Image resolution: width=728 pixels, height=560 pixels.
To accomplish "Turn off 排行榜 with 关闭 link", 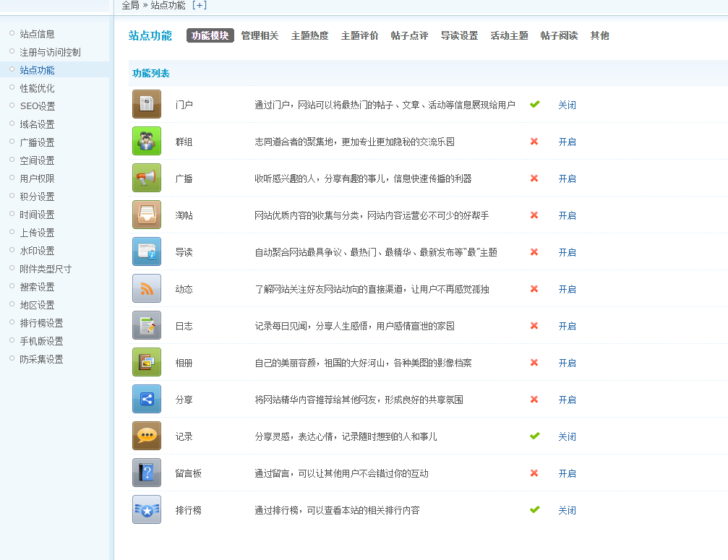I will pyautogui.click(x=567, y=510).
